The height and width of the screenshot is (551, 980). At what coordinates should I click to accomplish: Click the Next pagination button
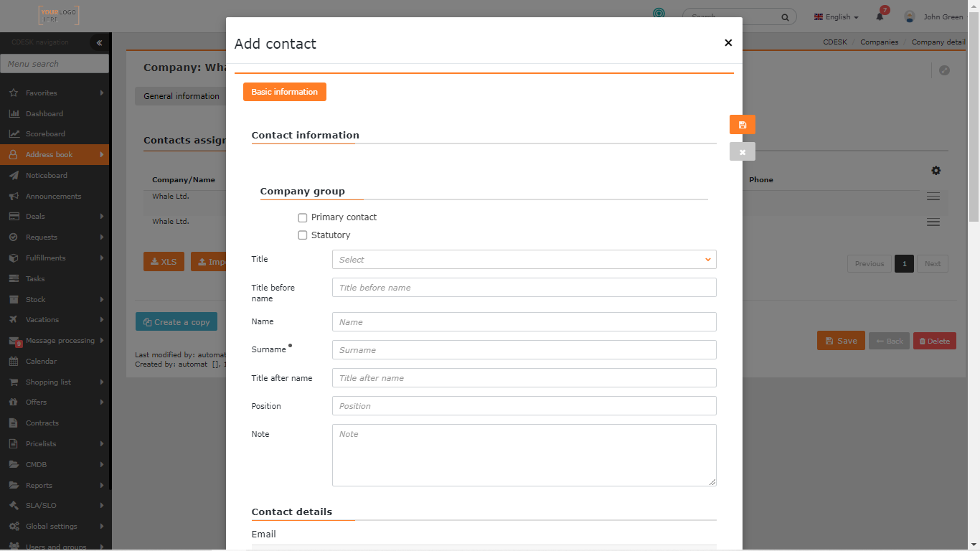pyautogui.click(x=933, y=264)
